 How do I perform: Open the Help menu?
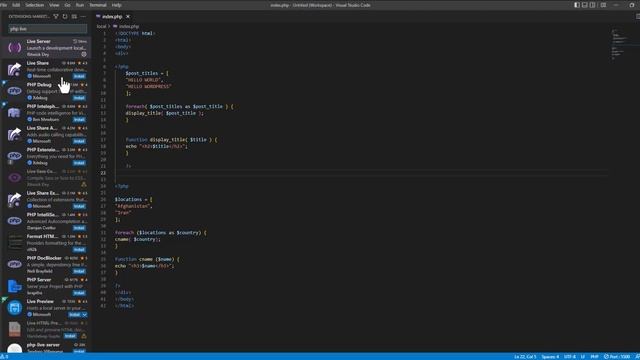coord(116,5)
